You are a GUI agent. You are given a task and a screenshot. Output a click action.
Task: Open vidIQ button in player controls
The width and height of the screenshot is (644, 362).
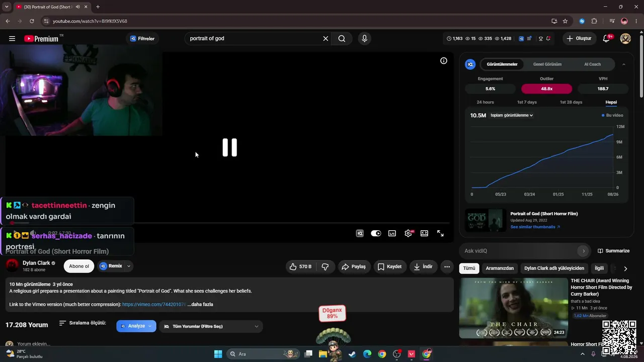coord(360,233)
